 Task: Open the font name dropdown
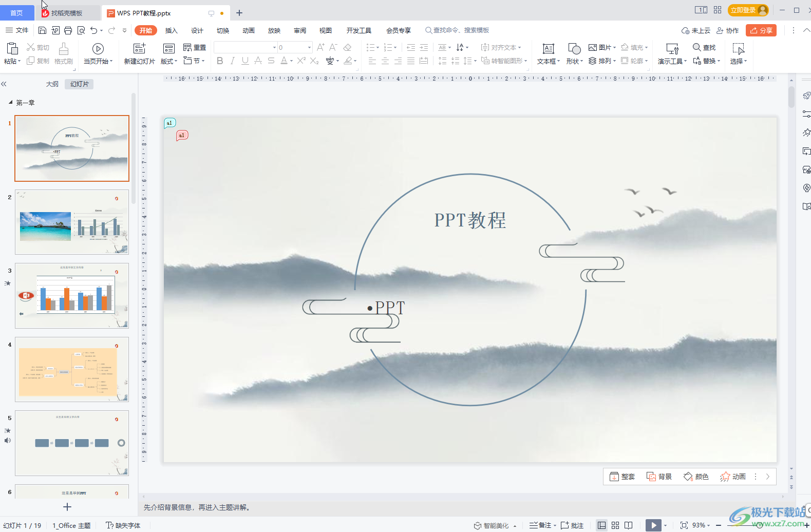[274, 47]
